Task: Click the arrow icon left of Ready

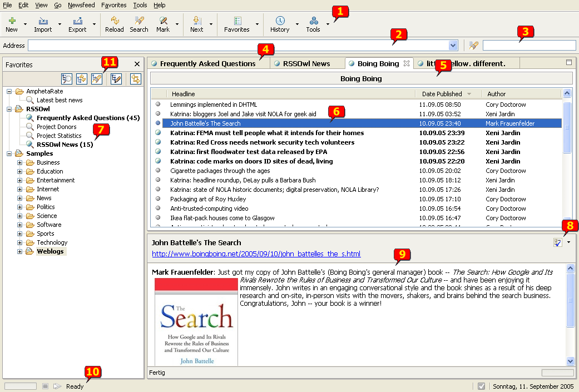Action: point(57,386)
